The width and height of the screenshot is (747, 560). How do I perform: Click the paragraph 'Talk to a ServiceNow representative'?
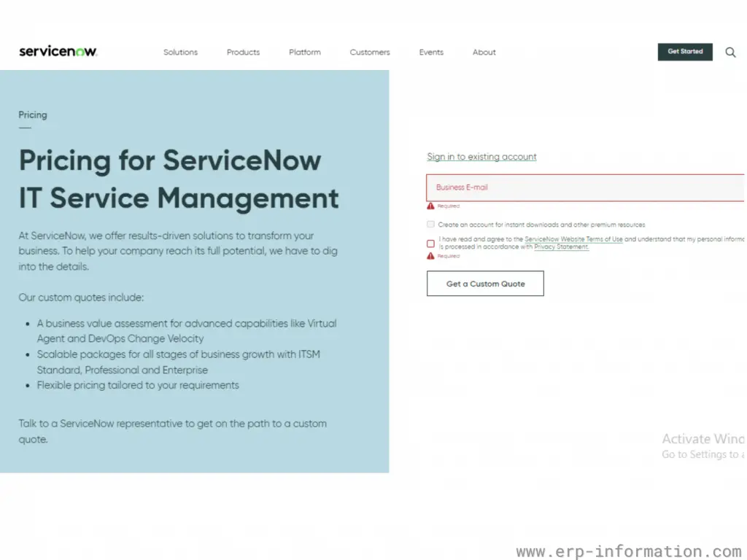[x=172, y=432]
